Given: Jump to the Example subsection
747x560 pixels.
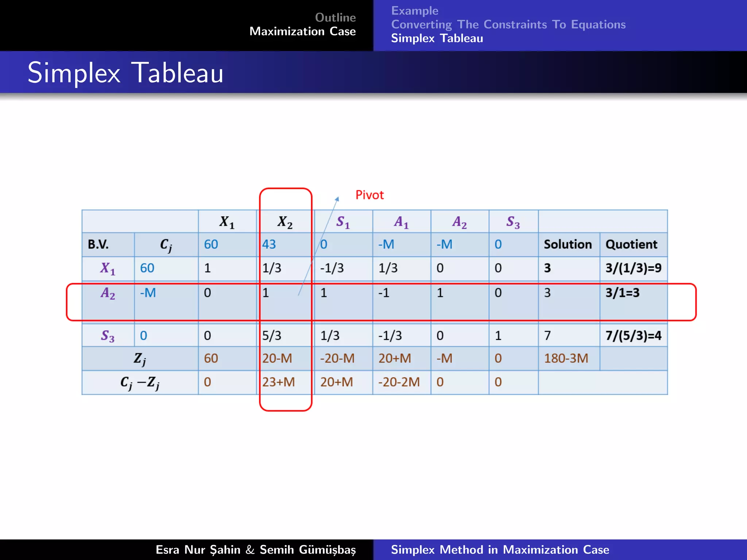Looking at the screenshot, I should [415, 11].
